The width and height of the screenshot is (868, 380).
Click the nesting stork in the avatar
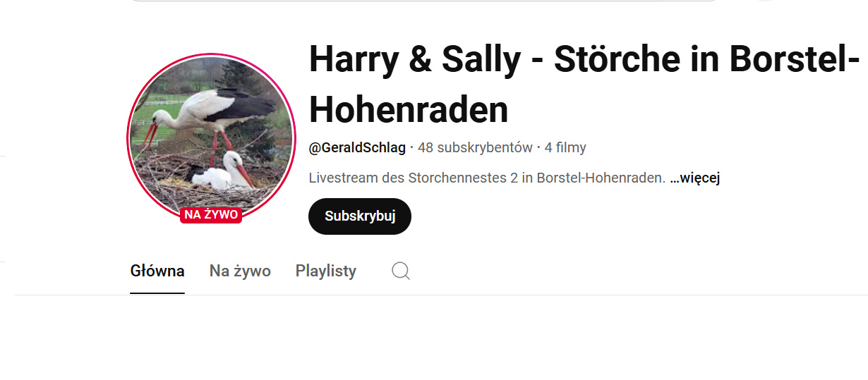(x=220, y=174)
